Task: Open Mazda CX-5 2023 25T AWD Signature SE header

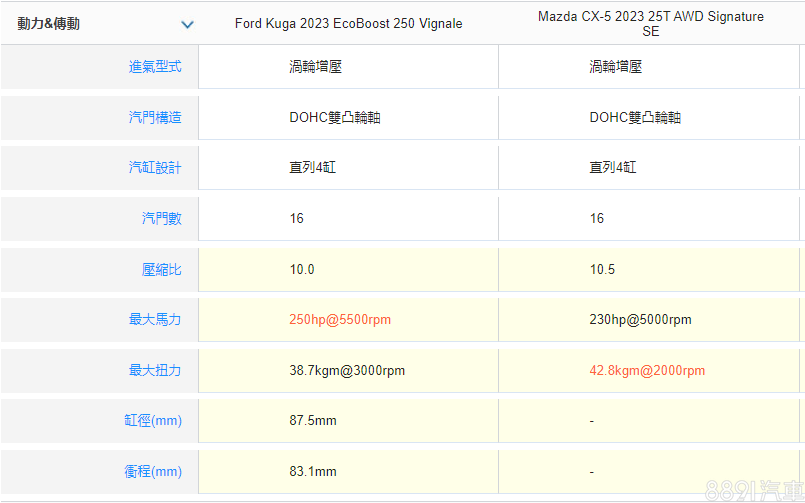Action: 650,24
